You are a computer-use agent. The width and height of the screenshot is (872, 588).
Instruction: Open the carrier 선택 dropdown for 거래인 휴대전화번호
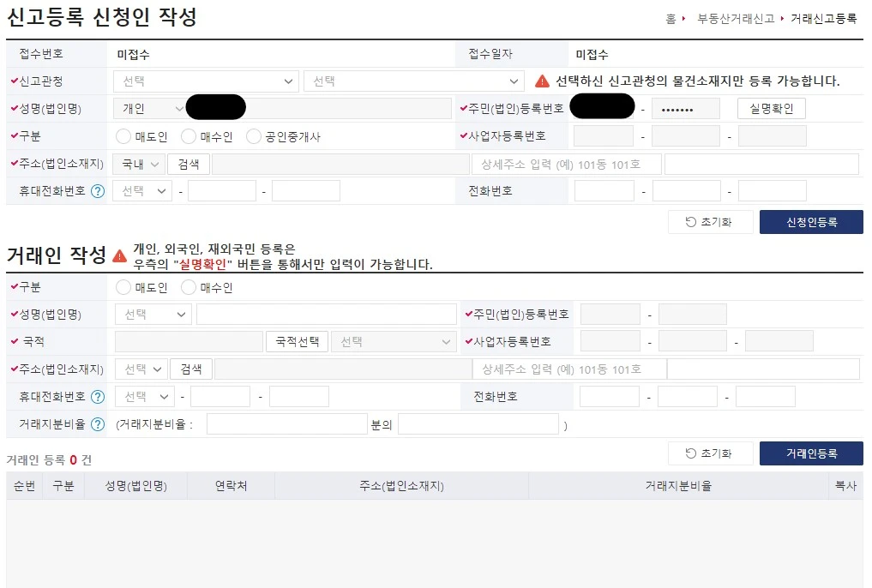(144, 396)
